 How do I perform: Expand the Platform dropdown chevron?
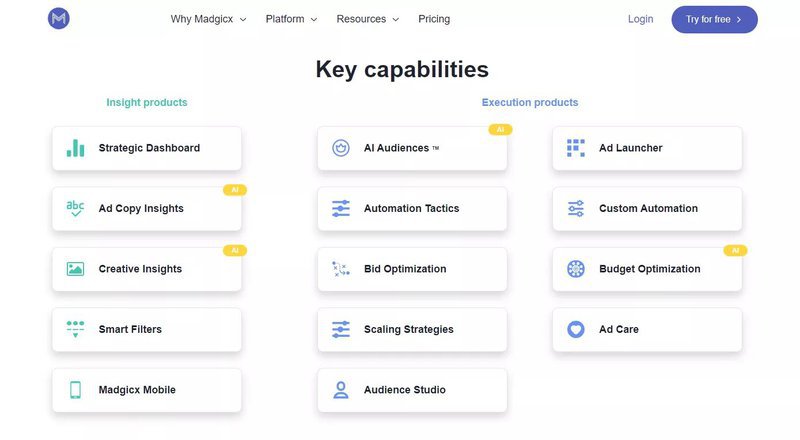point(314,19)
